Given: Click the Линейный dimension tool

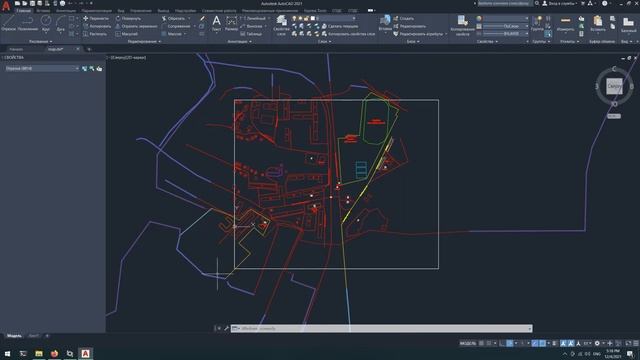Looking at the screenshot, I should coord(253,18).
